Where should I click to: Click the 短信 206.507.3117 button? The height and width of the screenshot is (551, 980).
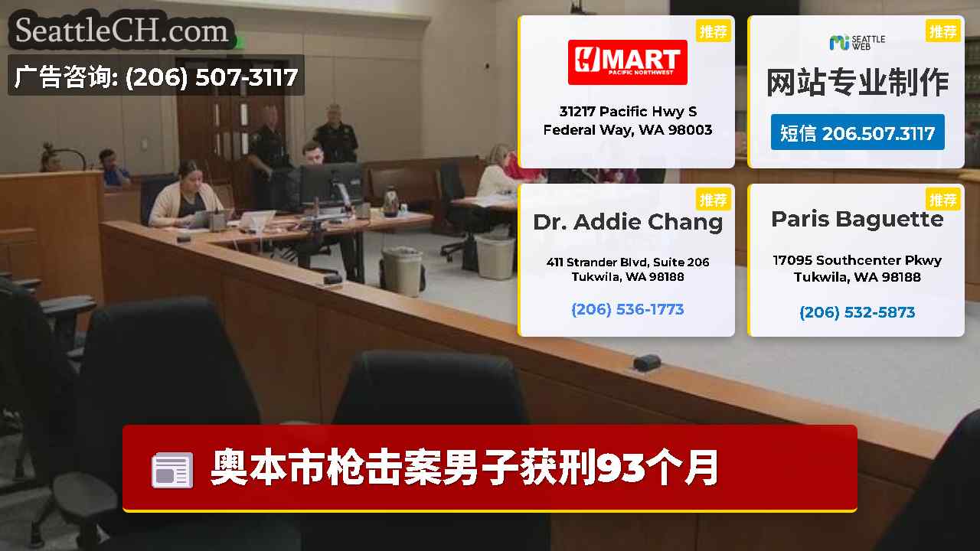tap(857, 132)
